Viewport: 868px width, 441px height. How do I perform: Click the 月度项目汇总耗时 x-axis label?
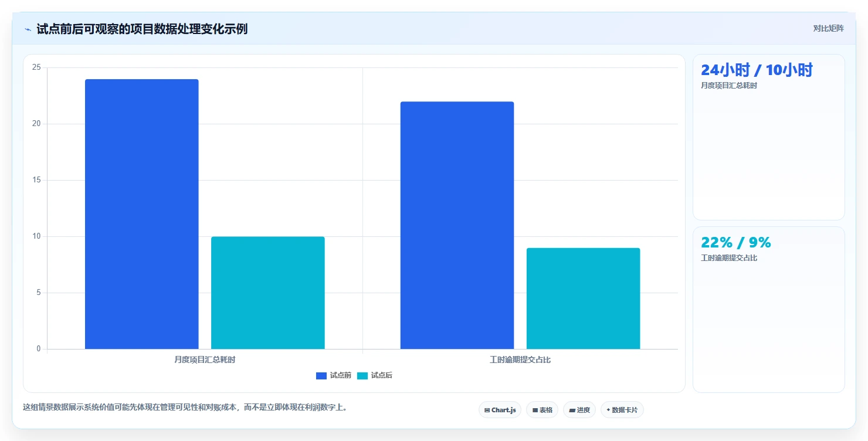click(x=205, y=359)
